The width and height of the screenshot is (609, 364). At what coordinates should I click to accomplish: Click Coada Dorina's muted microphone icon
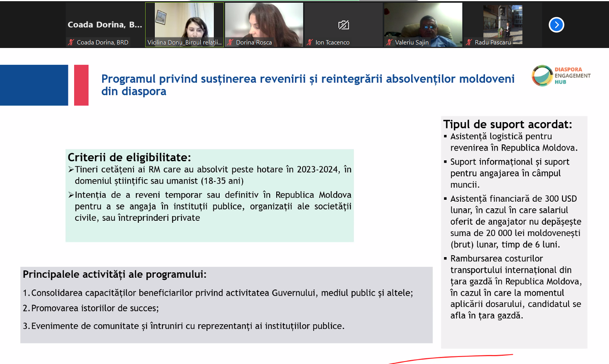pyautogui.click(x=71, y=42)
